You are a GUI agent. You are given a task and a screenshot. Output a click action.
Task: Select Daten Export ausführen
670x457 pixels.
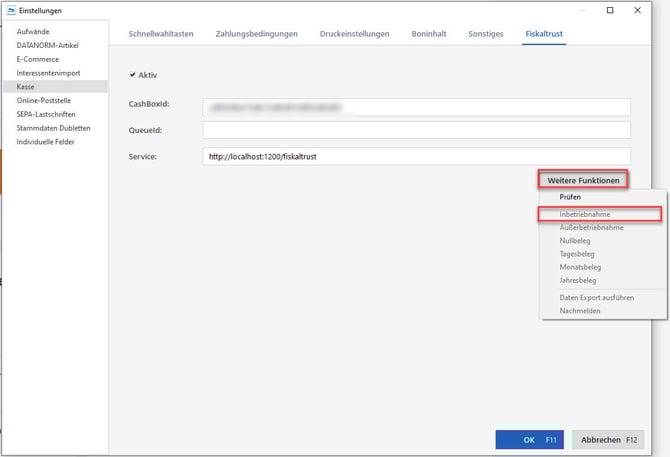[x=594, y=297]
